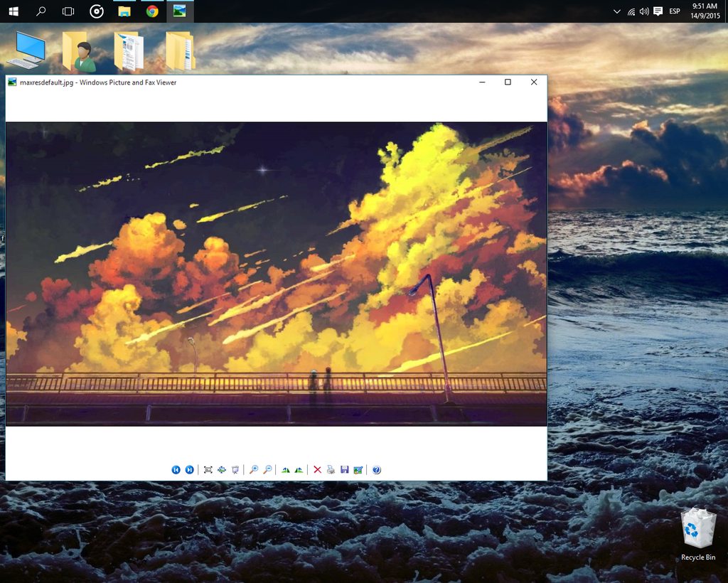This screenshot has height=583, width=728.
Task: Open the Windows Start menu
Action: tap(14, 11)
